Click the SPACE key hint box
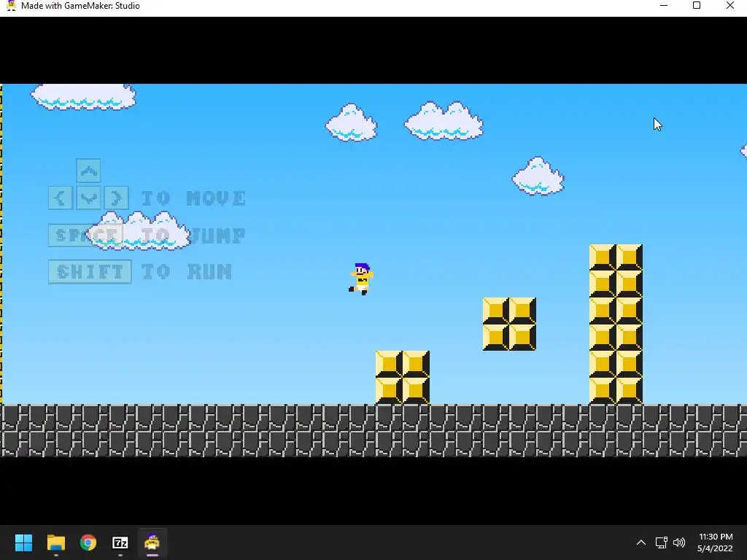Viewport: 747px width, 560px height. [86, 236]
